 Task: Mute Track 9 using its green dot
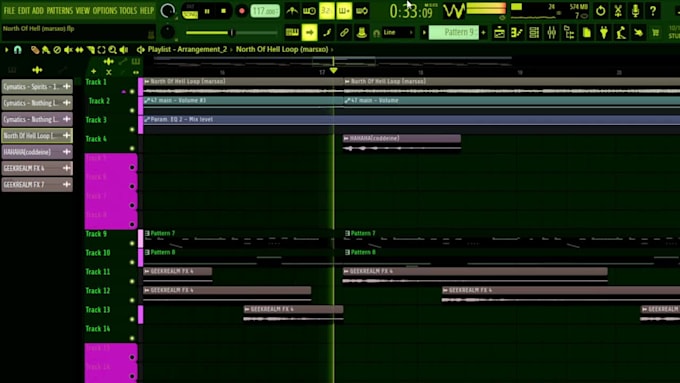tap(132, 243)
